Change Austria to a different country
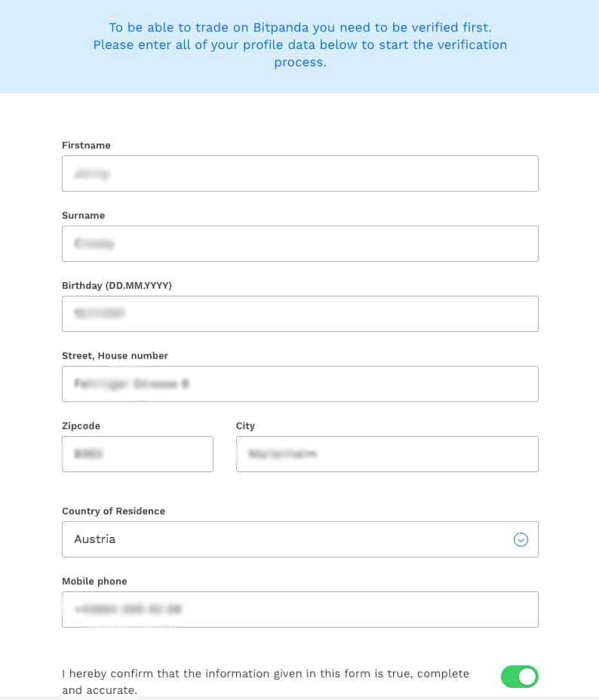The height and width of the screenshot is (700, 599). 300,539
